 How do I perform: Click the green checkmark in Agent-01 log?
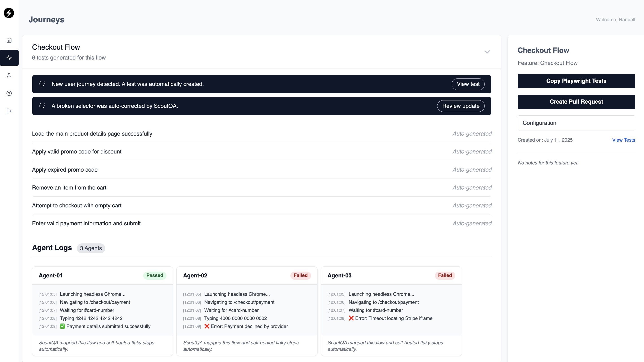[x=62, y=326]
